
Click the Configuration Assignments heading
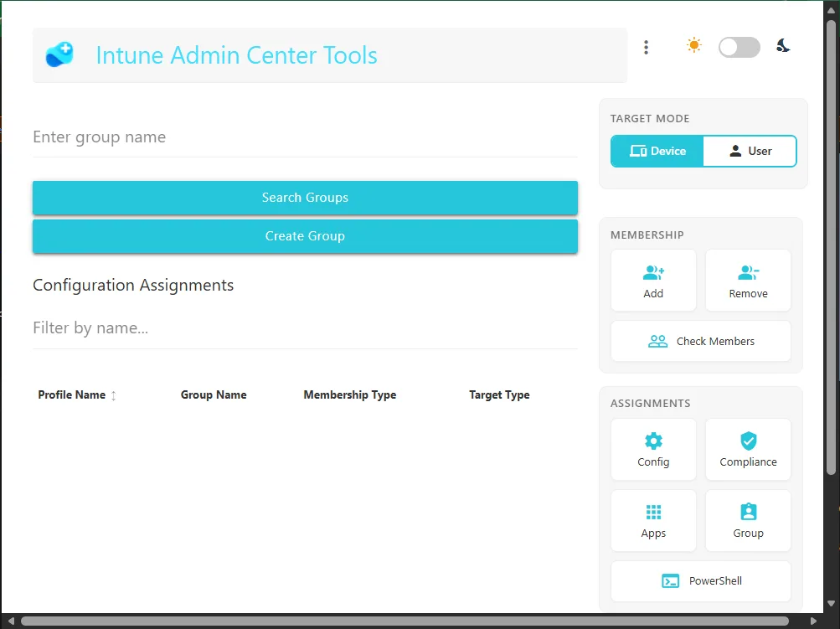[x=133, y=285]
